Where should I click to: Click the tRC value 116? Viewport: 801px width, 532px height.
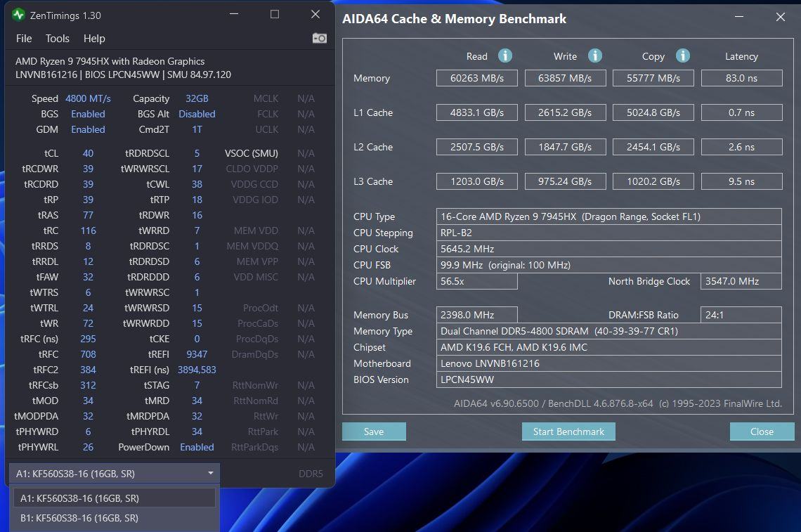click(x=88, y=231)
